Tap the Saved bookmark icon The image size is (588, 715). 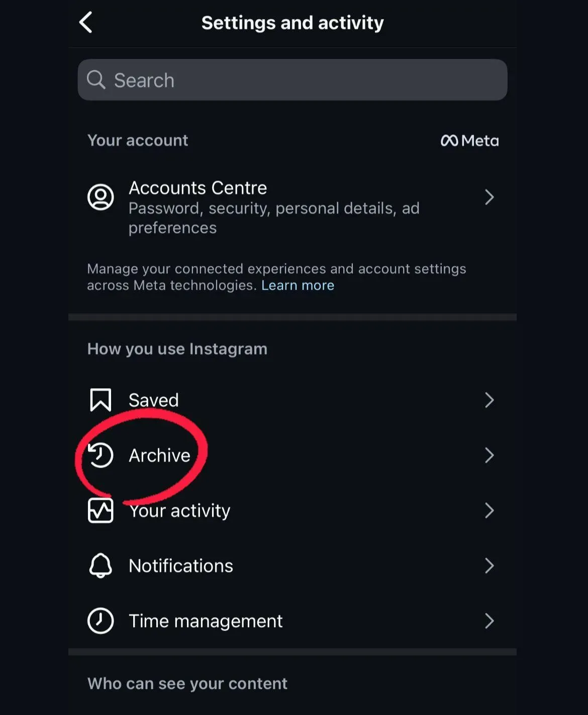pyautogui.click(x=101, y=400)
